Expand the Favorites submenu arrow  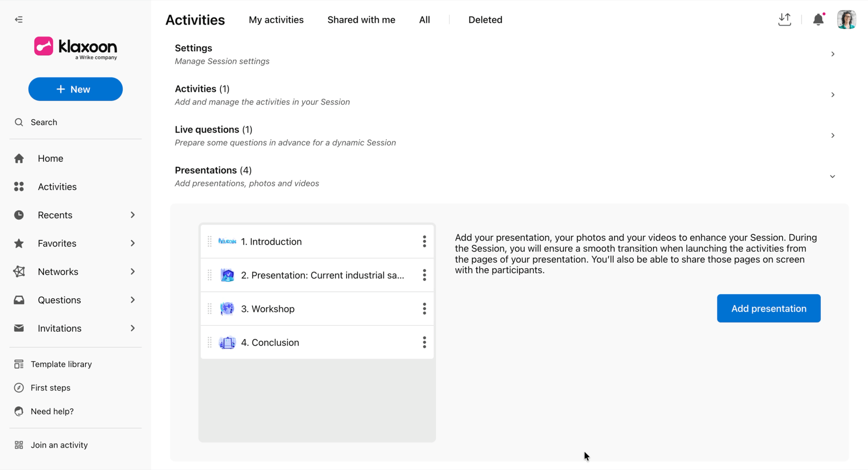coord(133,243)
